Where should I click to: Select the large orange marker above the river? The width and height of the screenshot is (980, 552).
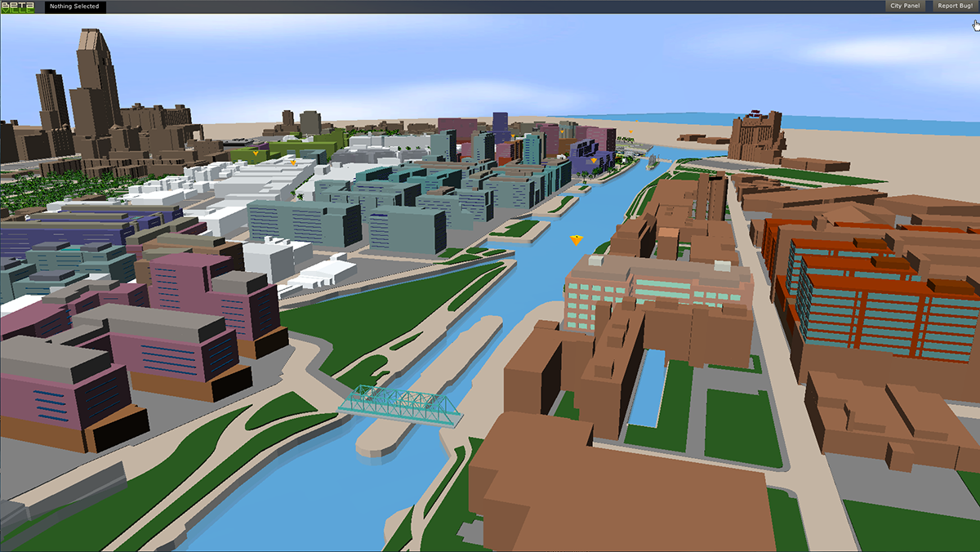tap(577, 239)
